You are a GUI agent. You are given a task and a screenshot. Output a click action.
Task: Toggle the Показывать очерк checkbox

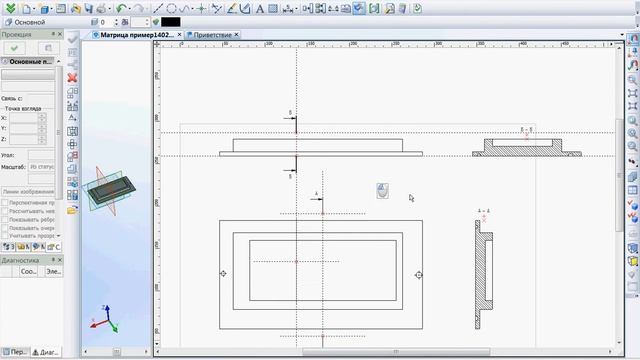coord(5,228)
